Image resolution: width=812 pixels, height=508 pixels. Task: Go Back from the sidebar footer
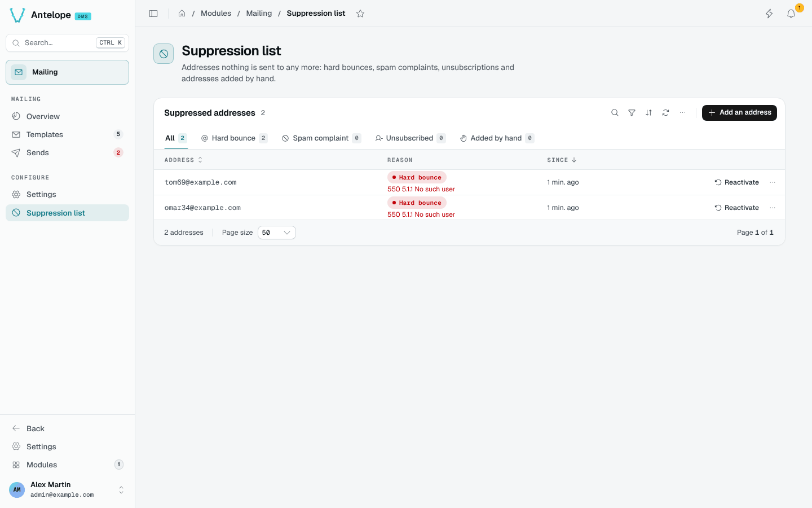coord(67,428)
